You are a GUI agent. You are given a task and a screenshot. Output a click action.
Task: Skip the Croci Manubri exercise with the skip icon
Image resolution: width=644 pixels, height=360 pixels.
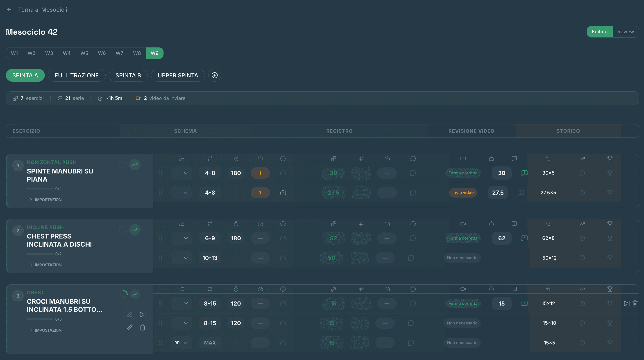143,315
